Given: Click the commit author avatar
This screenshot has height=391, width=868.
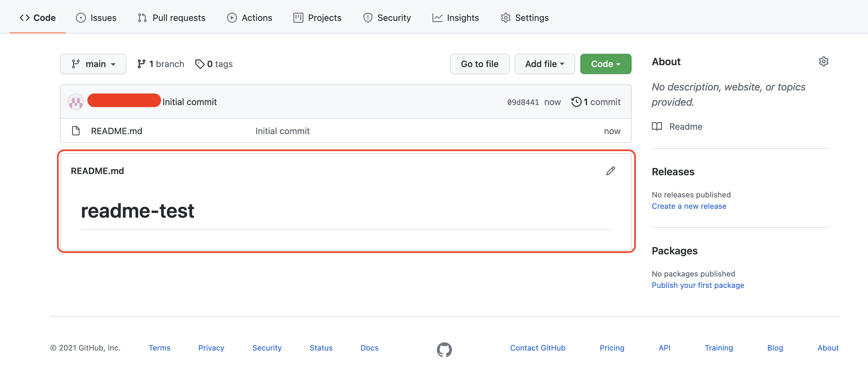Looking at the screenshot, I should [76, 102].
